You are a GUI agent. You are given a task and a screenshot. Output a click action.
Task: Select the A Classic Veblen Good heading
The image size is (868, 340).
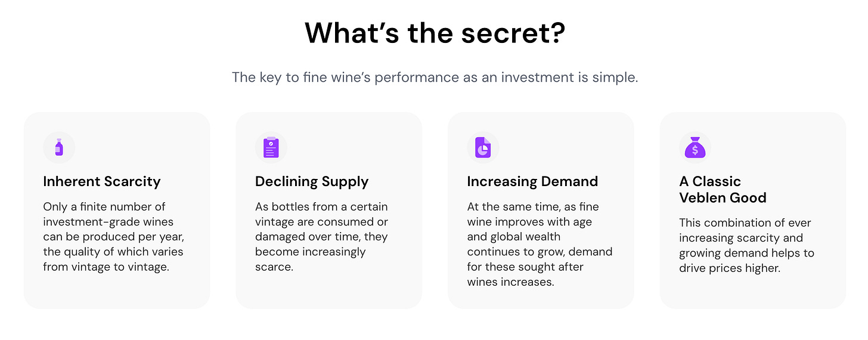click(x=723, y=190)
